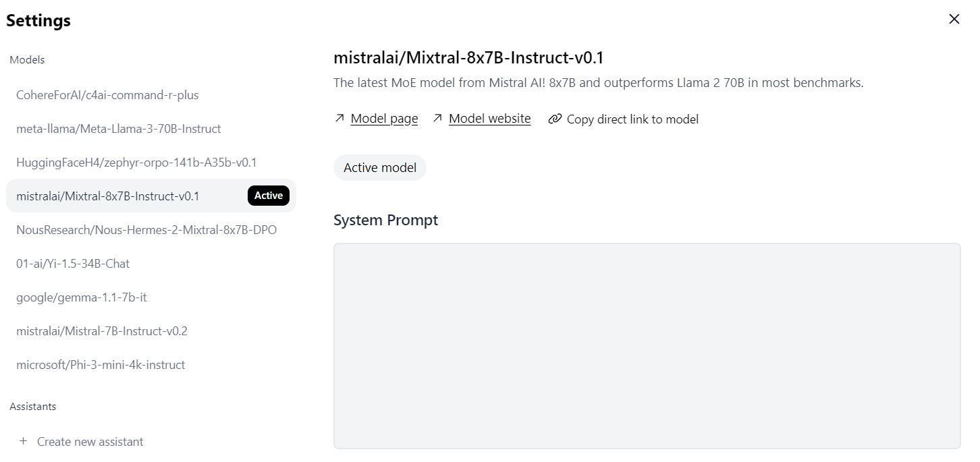
Task: Copy direct link to model
Action: pos(632,119)
